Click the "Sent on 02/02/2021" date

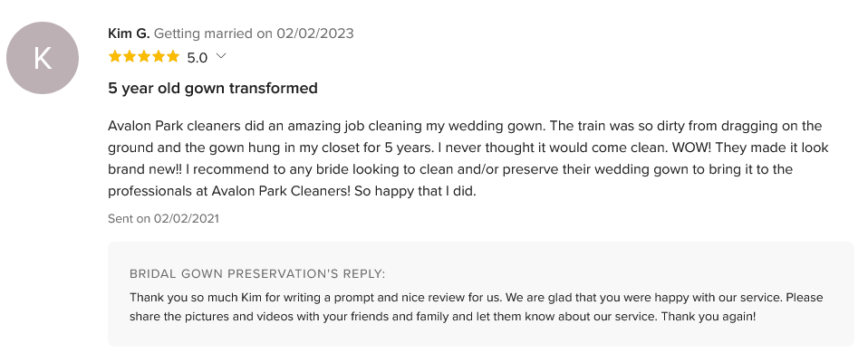pos(163,218)
